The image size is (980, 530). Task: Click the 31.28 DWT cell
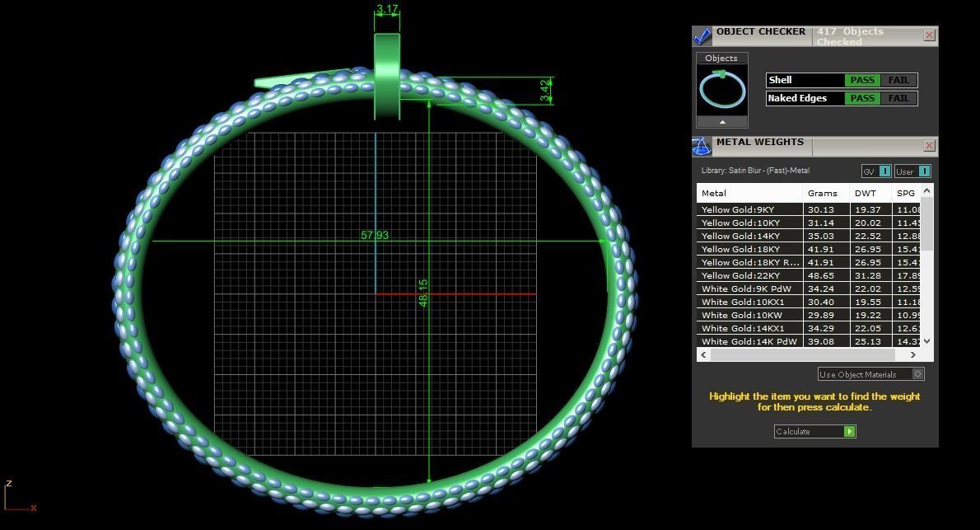pyautogui.click(x=870, y=275)
